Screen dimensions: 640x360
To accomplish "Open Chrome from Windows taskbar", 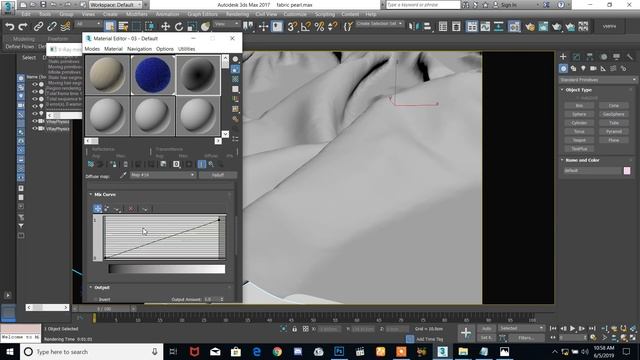I will point(277,351).
